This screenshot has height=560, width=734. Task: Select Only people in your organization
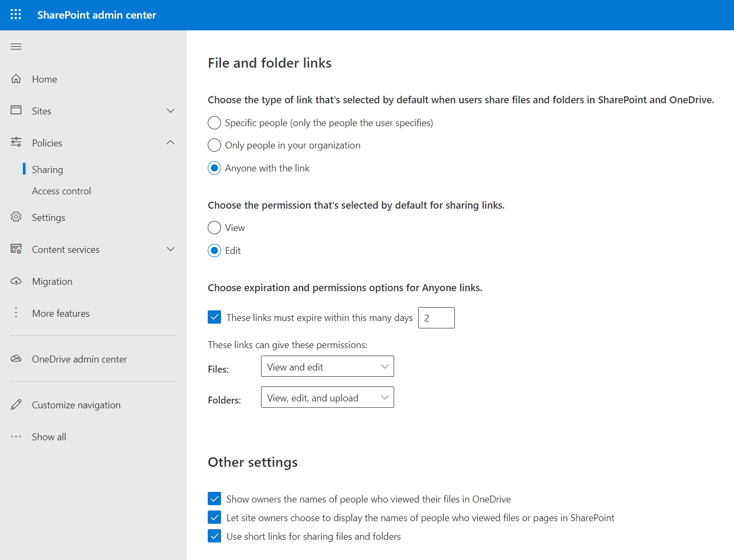[x=214, y=145]
